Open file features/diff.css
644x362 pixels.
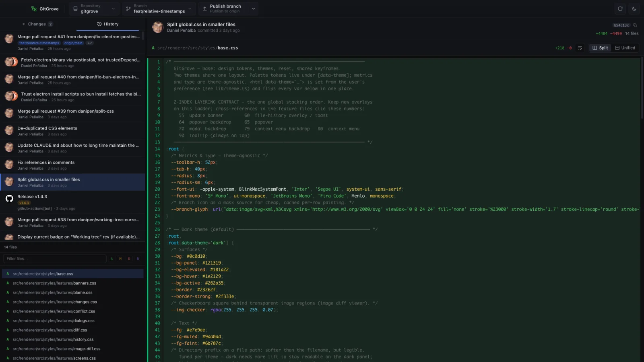[72, 330]
